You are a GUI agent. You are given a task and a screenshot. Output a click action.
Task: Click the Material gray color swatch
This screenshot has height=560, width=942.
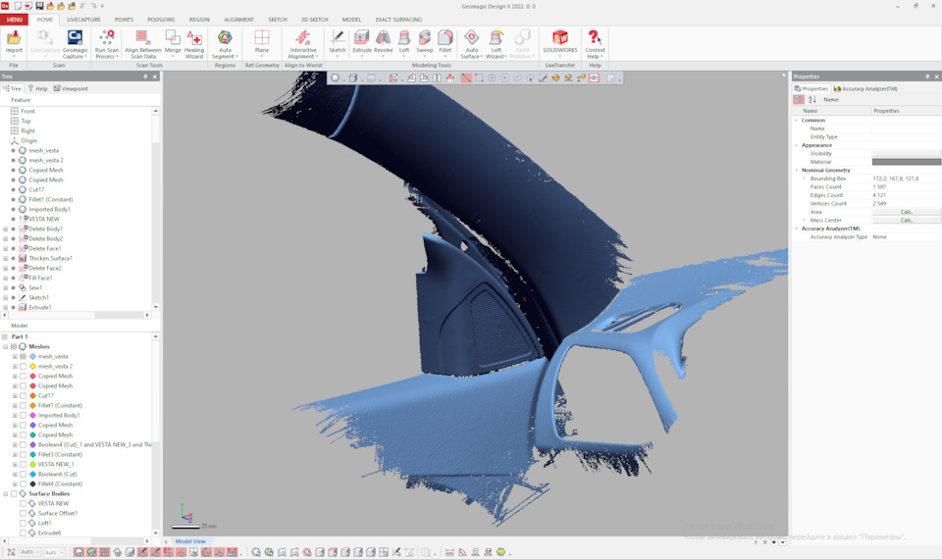coord(906,162)
